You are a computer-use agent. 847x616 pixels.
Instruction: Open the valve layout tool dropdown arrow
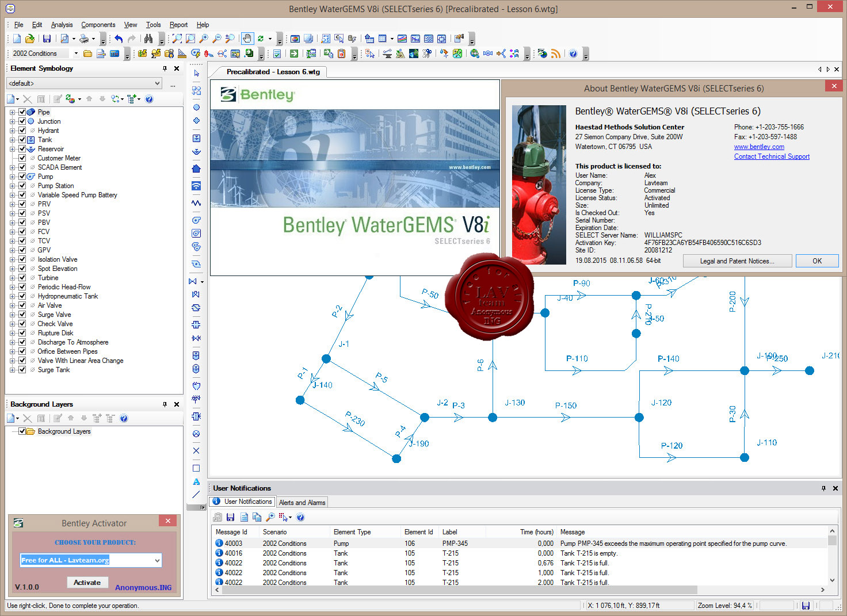(202, 282)
